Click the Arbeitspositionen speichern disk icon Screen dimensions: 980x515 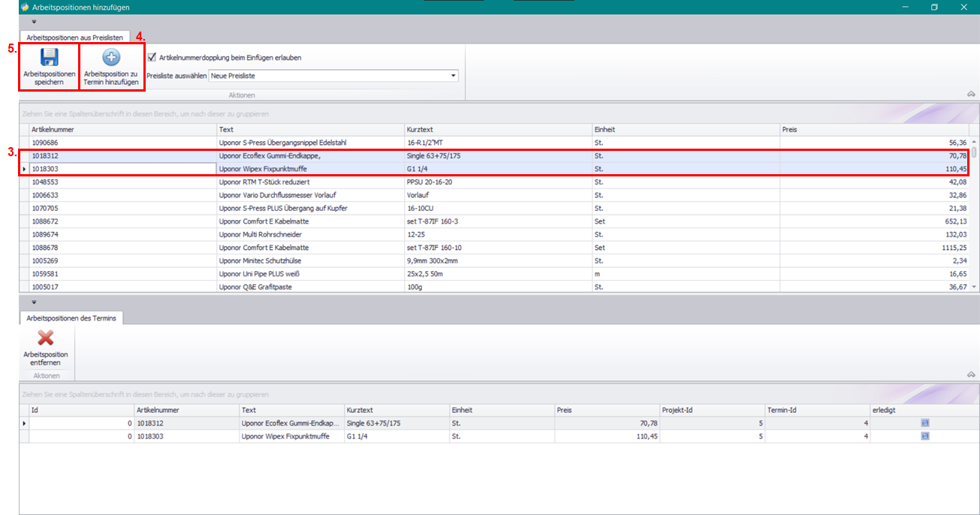pyautogui.click(x=49, y=58)
